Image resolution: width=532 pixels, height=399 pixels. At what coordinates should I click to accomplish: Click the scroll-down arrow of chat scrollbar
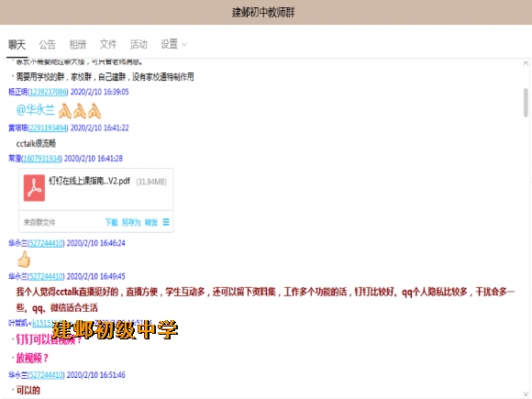(x=526, y=393)
